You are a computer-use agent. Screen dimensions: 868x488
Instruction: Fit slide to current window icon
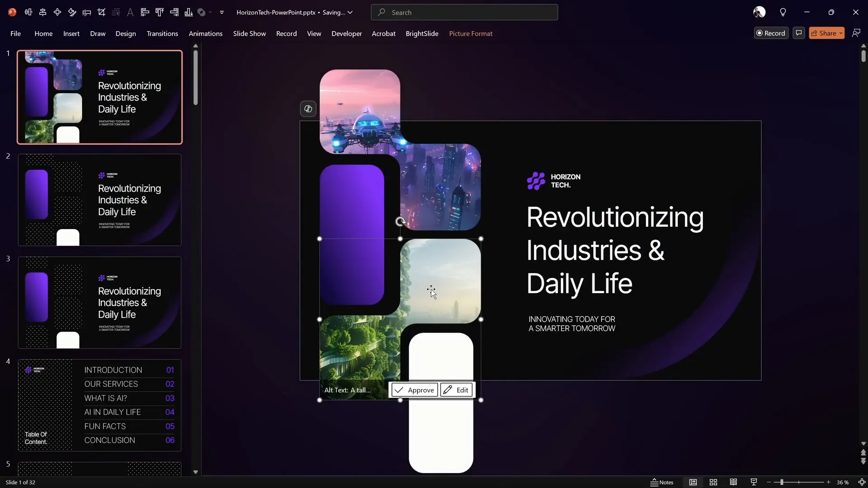pyautogui.click(x=862, y=482)
